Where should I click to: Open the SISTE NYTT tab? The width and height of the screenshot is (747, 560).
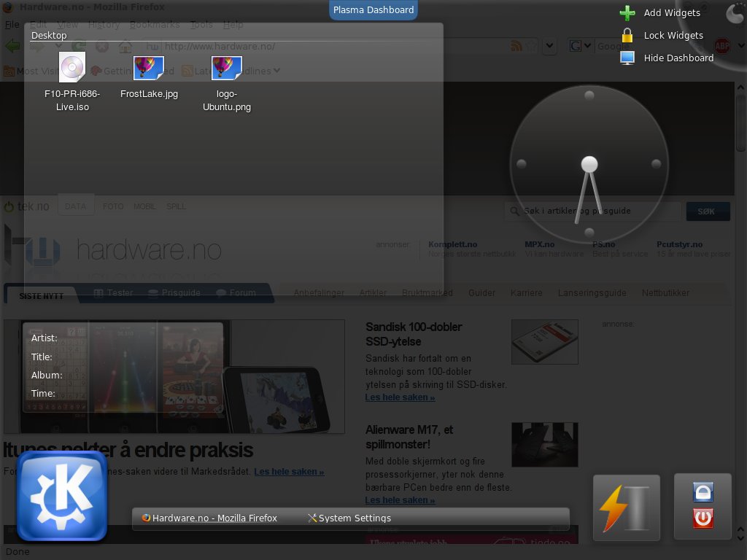(41, 296)
